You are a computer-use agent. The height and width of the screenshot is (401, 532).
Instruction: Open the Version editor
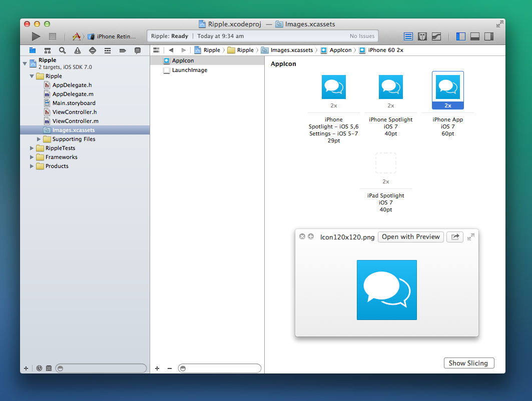pos(436,36)
